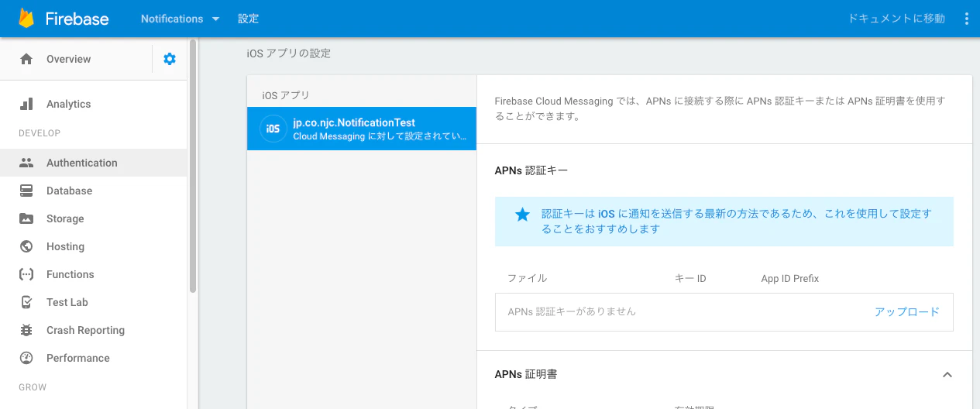Click the iOS アプリ list header

[286, 95]
